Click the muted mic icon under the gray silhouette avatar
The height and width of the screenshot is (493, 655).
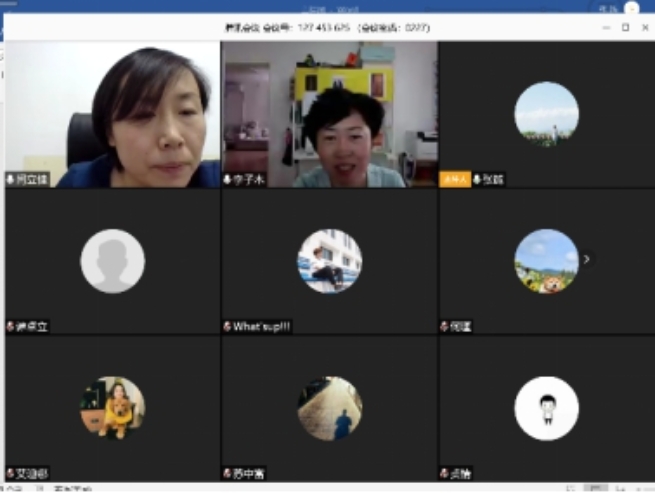coord(11,326)
